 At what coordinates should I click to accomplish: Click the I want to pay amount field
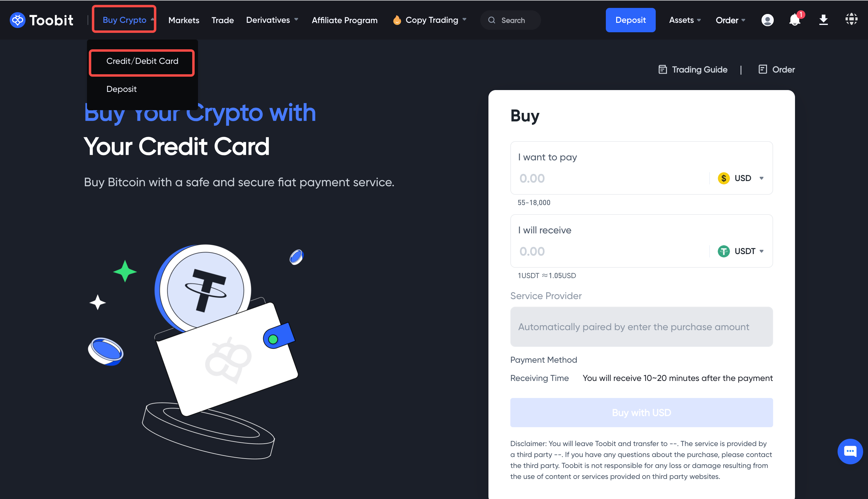tap(610, 178)
